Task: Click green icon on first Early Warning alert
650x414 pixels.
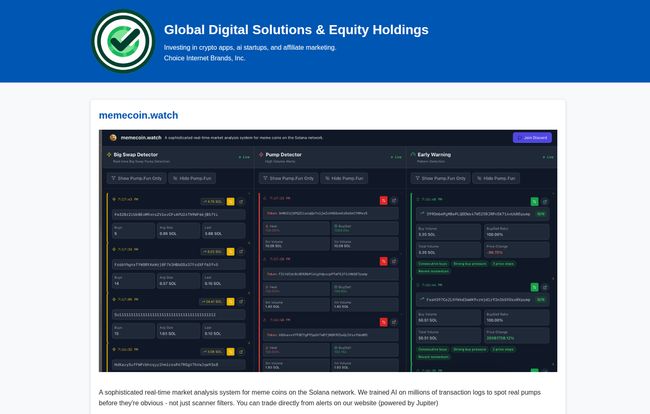Action: pos(535,202)
